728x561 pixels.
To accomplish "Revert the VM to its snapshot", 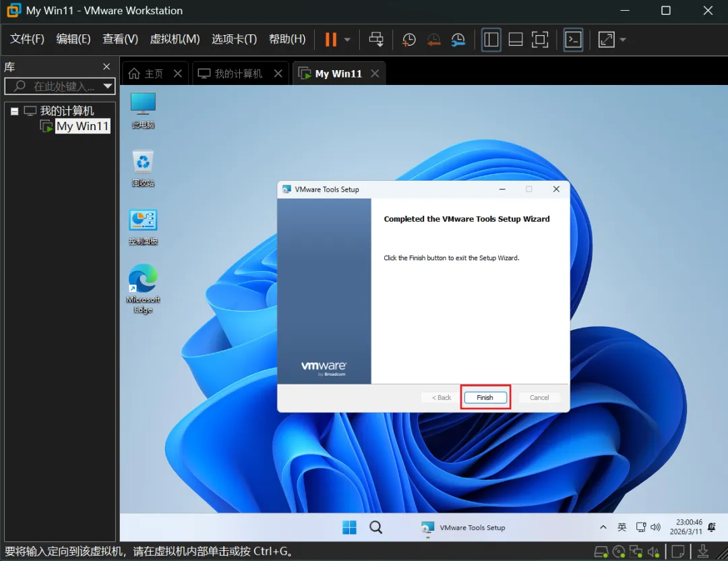I will click(433, 40).
